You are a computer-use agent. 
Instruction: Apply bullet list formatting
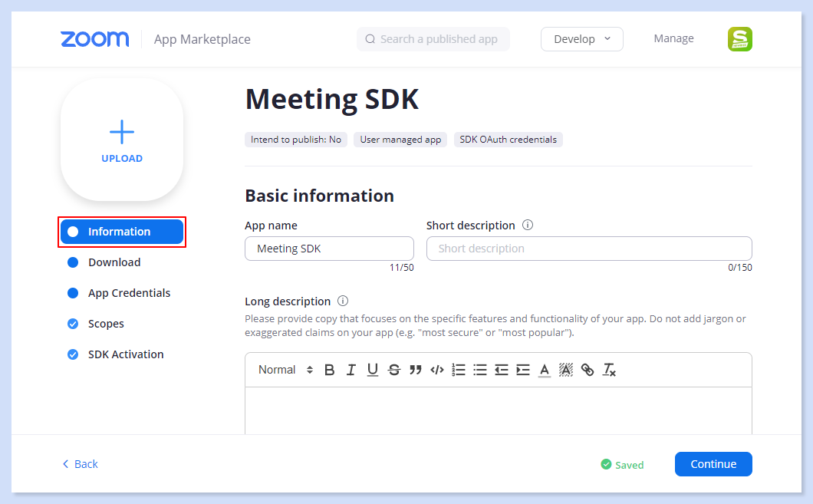(x=480, y=370)
